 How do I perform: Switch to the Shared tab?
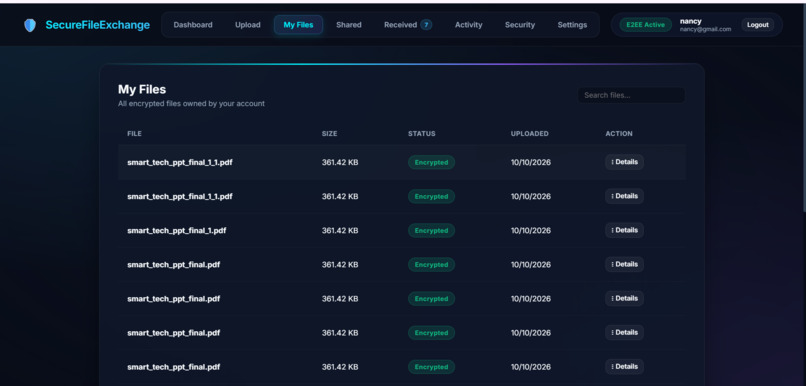point(349,25)
